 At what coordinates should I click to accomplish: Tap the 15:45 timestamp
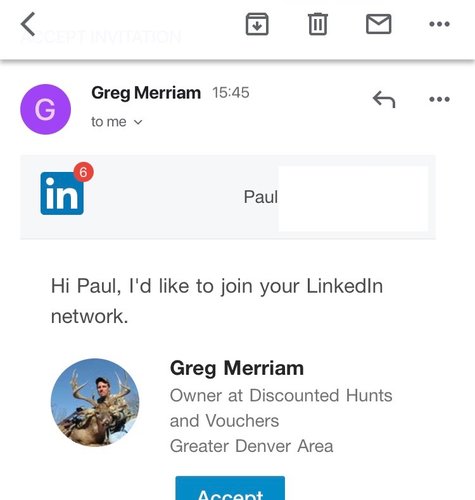[231, 93]
